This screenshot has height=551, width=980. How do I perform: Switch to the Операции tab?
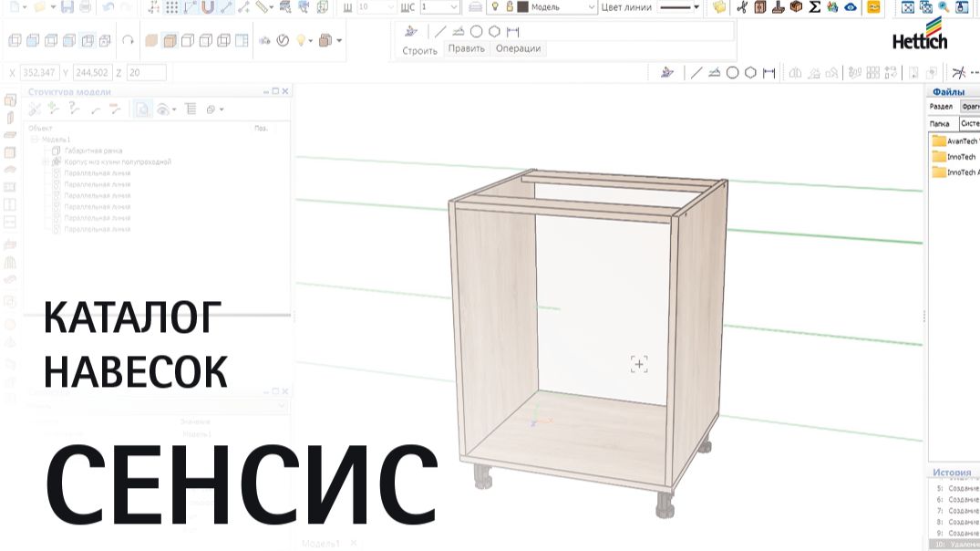[x=518, y=48]
